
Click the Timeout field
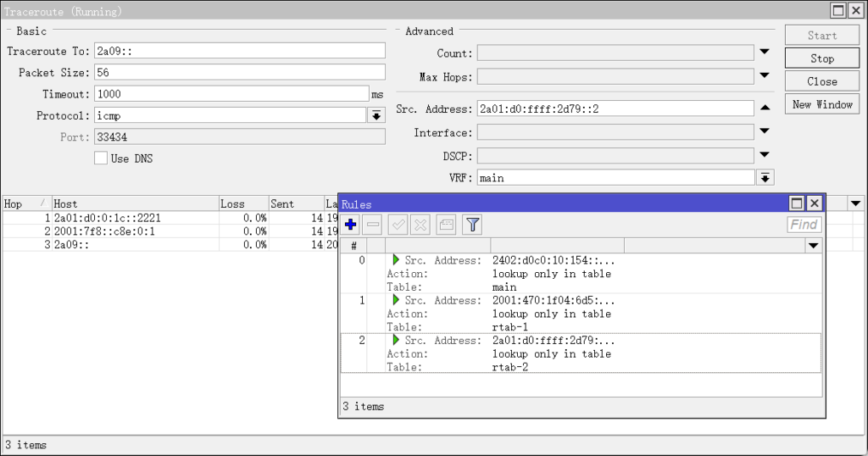231,94
